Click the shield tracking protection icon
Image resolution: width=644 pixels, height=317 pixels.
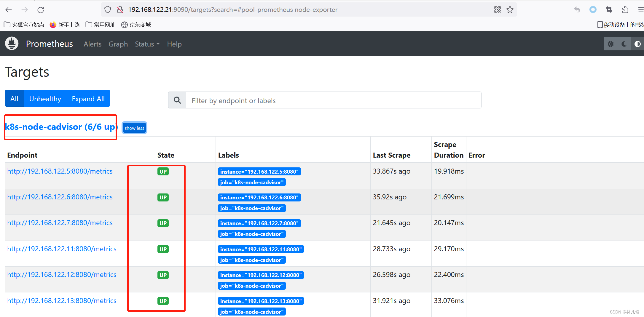click(108, 10)
